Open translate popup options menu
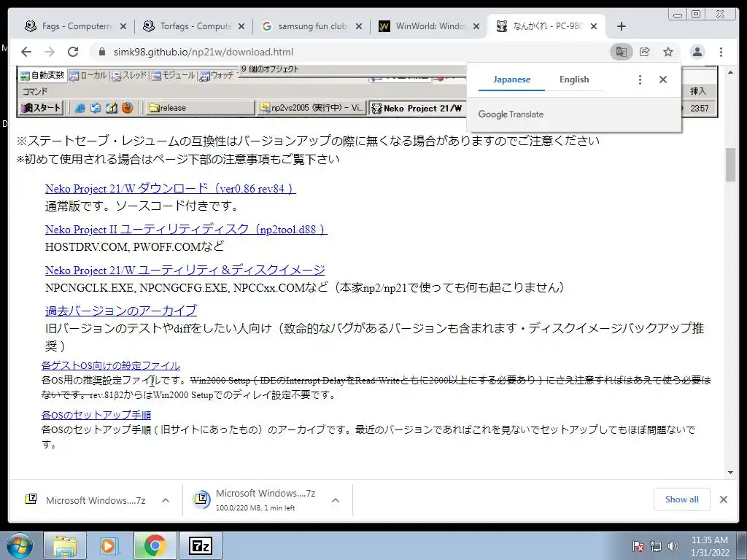This screenshot has width=747, height=560. coord(640,79)
